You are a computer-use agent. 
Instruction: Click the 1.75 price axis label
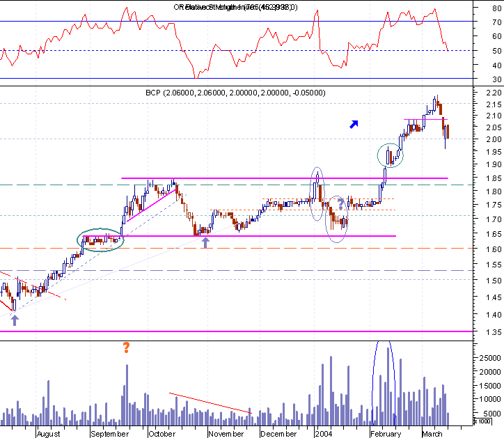tap(494, 205)
